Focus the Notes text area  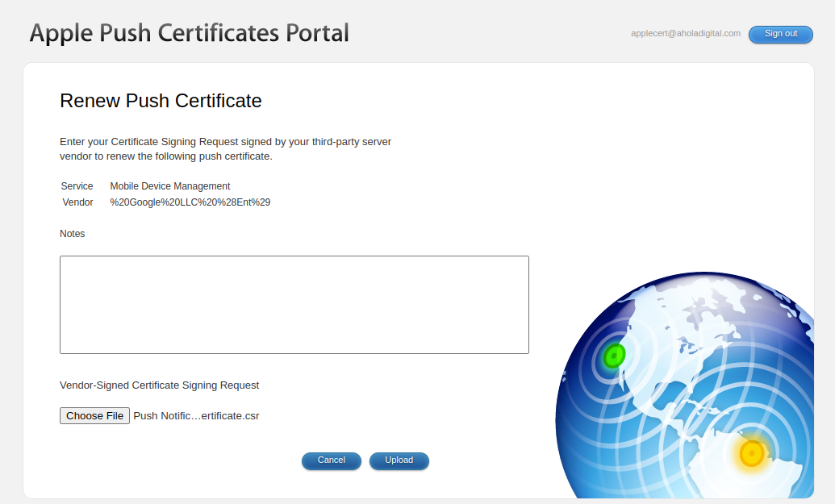point(294,305)
